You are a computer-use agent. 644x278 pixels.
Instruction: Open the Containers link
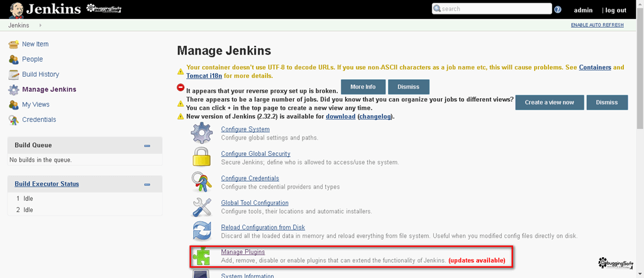[595, 67]
